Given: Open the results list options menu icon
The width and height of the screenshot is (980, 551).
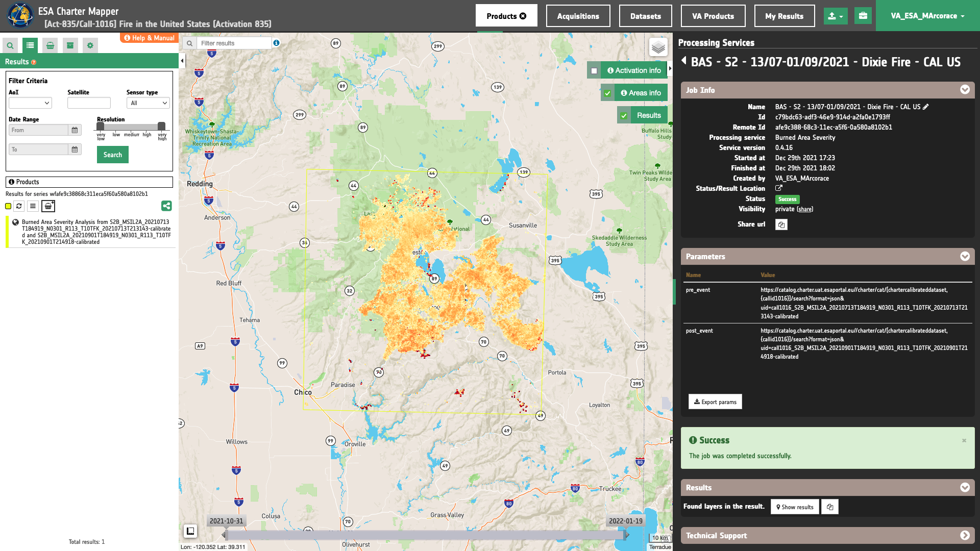Looking at the screenshot, I should [x=33, y=206].
